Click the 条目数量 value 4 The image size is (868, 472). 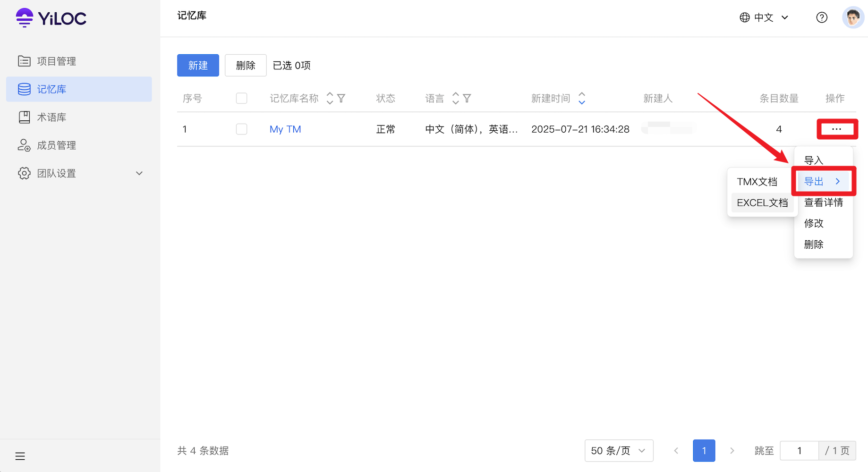(x=779, y=129)
